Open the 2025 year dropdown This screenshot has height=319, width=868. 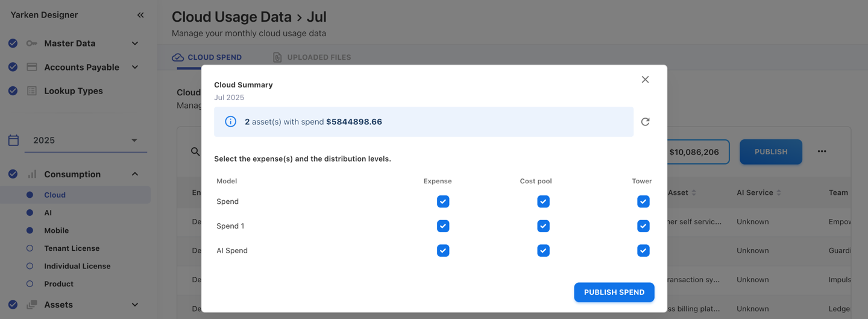[86, 141]
